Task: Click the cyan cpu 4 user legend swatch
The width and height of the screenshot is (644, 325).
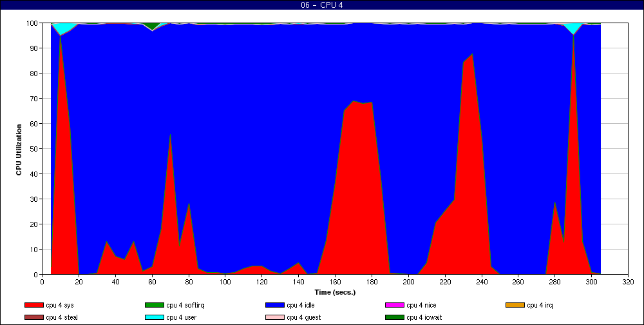Action: coord(154,317)
